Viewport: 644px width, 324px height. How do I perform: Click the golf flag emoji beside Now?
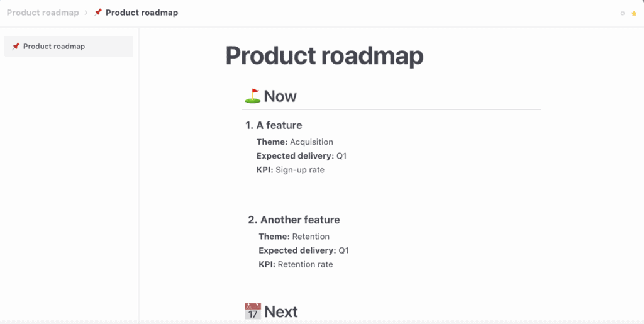[252, 96]
